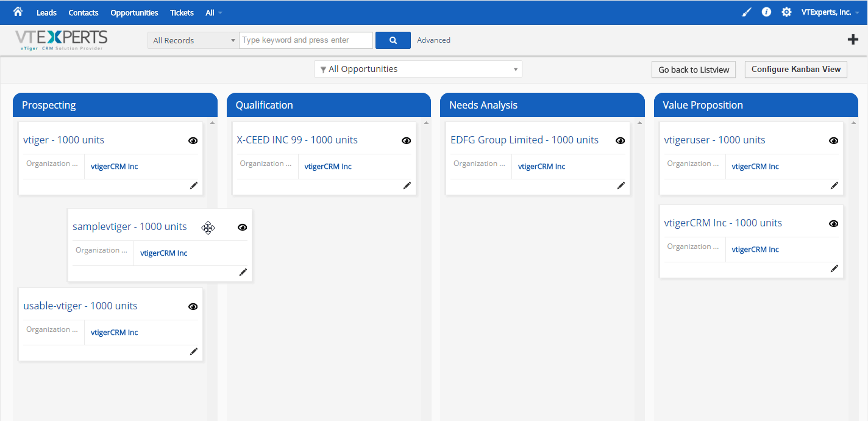
Task: Open the Opportunities module
Action: tap(134, 12)
